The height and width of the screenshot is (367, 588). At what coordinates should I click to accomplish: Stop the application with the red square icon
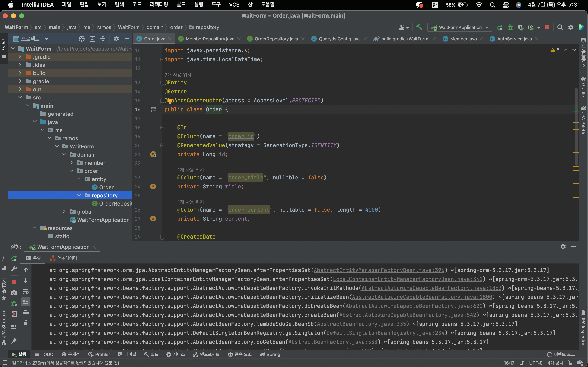pyautogui.click(x=547, y=27)
